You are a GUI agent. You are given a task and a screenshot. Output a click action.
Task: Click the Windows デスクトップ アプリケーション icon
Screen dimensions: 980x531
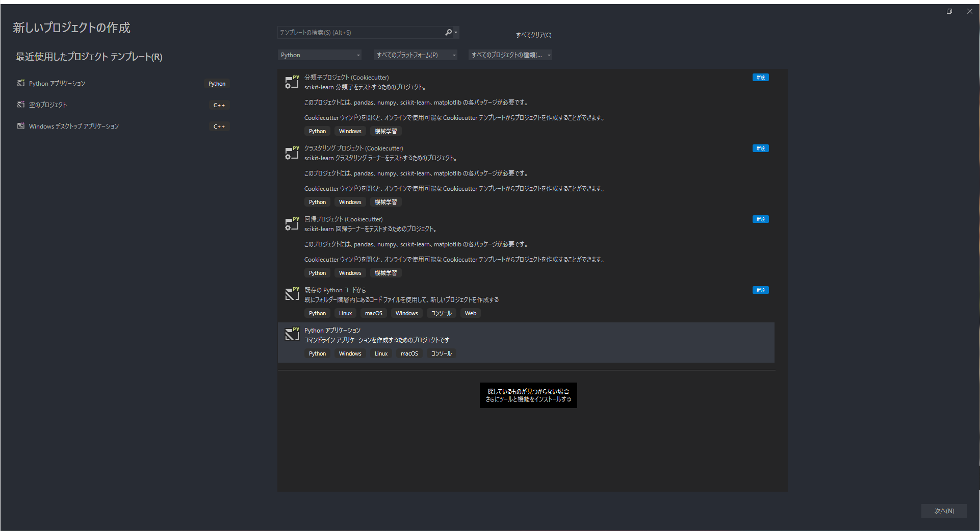click(21, 125)
